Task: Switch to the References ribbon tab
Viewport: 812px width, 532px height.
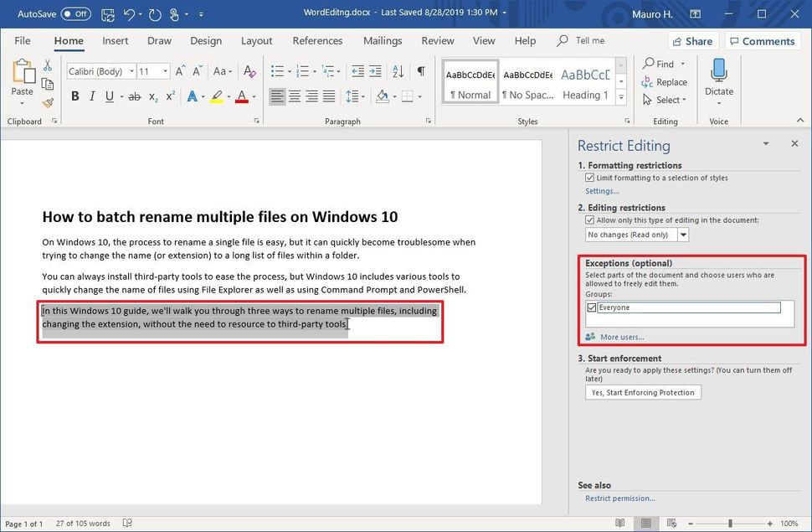Action: point(317,40)
